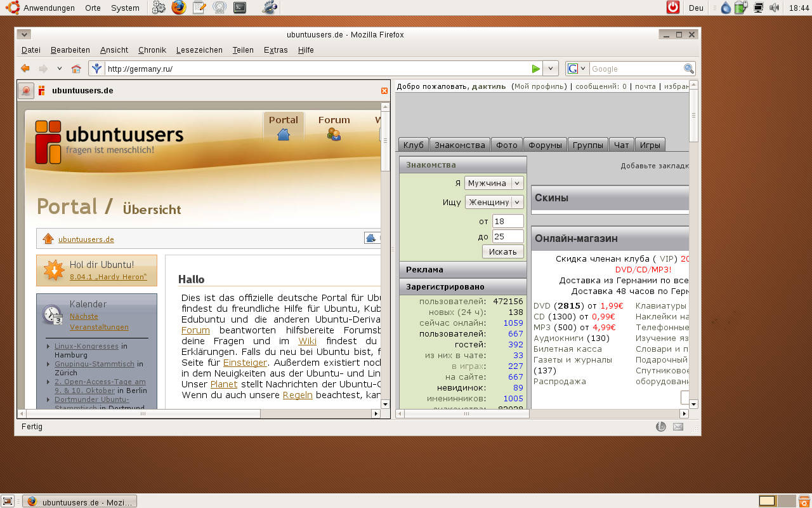Select the Firefox window taskbar button
The width and height of the screenshot is (812, 508).
(79, 502)
